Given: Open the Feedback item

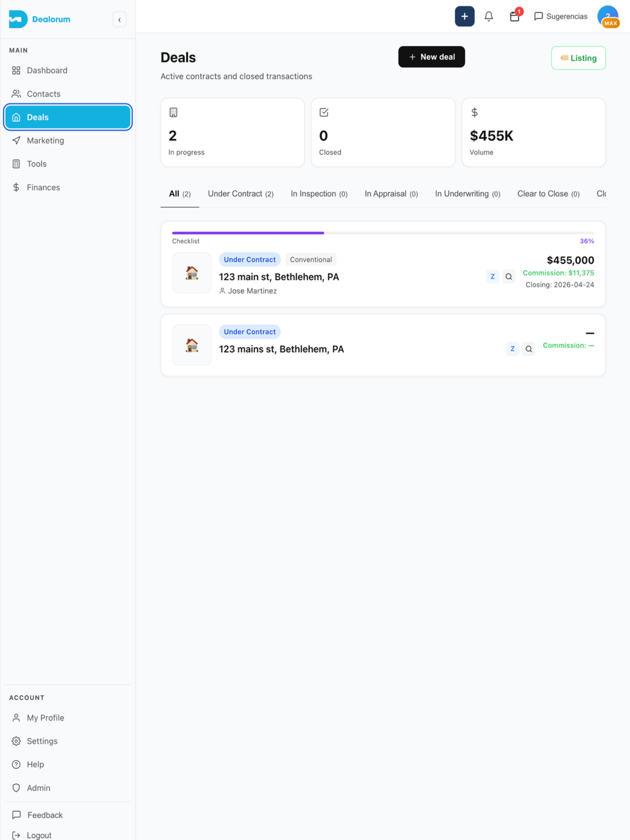Looking at the screenshot, I should pos(68,815).
